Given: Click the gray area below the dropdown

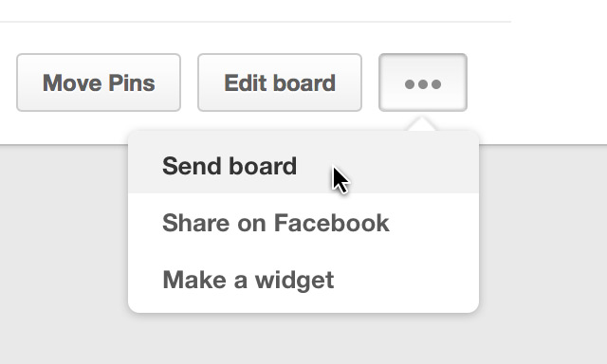Looking at the screenshot, I should [x=303, y=338].
